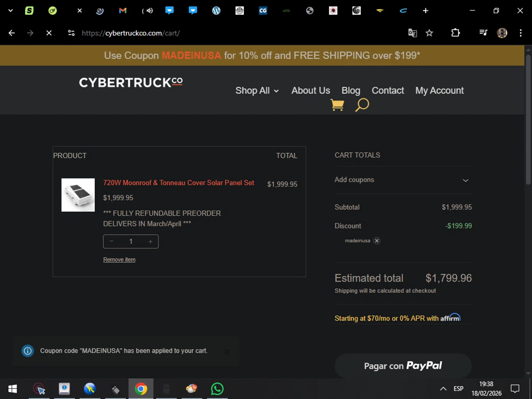
Task: Open Windows Start menu
Action: point(12,389)
